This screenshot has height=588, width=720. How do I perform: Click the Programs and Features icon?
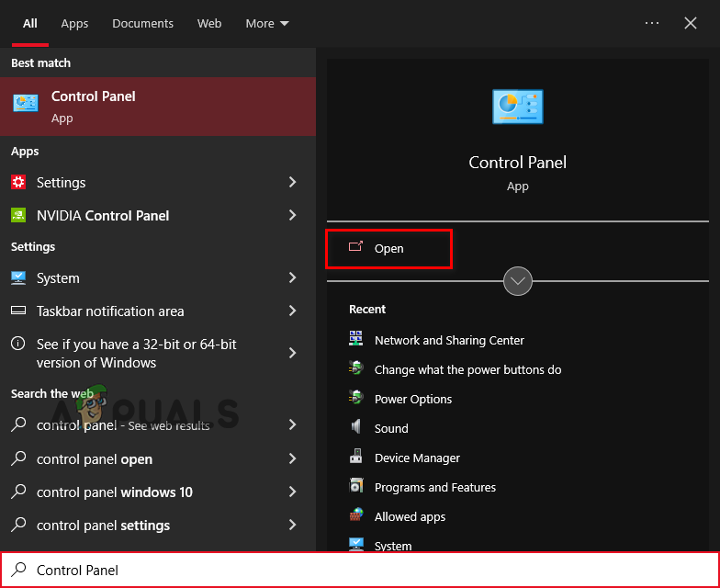[x=356, y=487]
